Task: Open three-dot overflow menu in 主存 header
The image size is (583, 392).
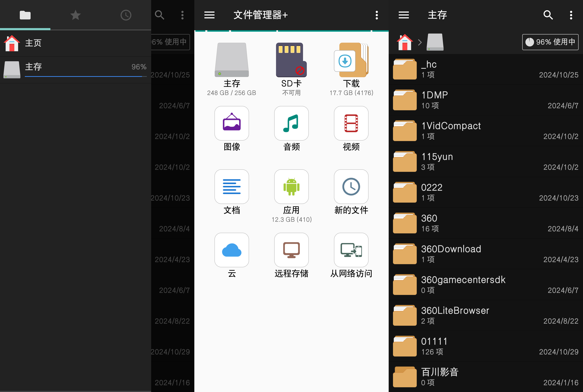Action: [571, 15]
